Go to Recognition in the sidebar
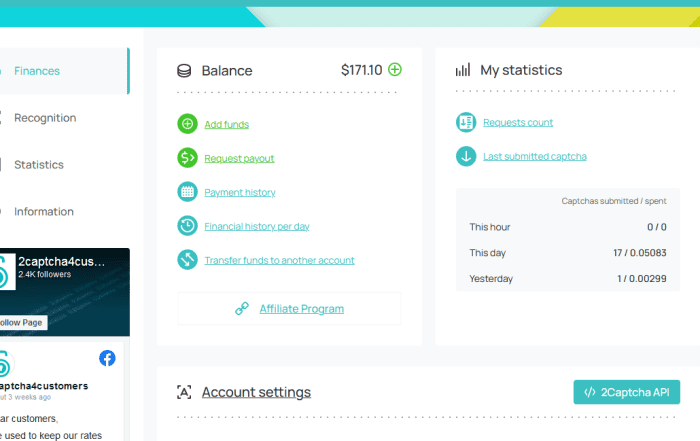Screen dimensions: 700x441 coord(45,118)
